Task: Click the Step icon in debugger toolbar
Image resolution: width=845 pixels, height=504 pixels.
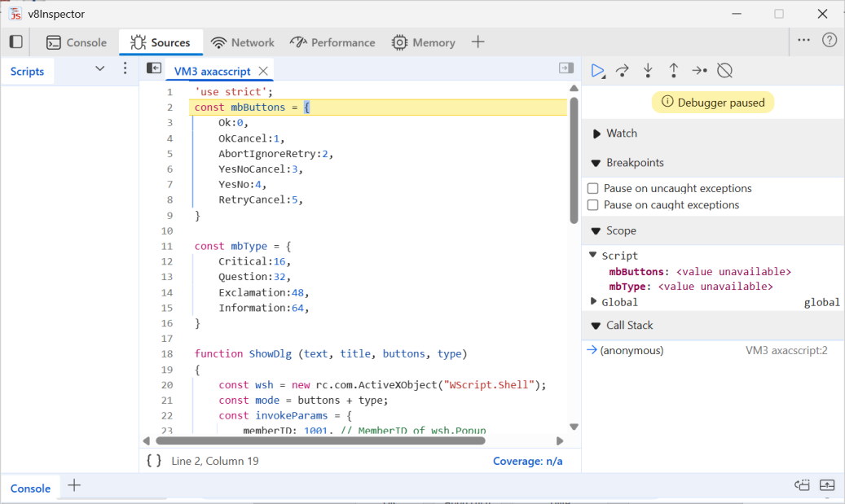Action: (699, 71)
